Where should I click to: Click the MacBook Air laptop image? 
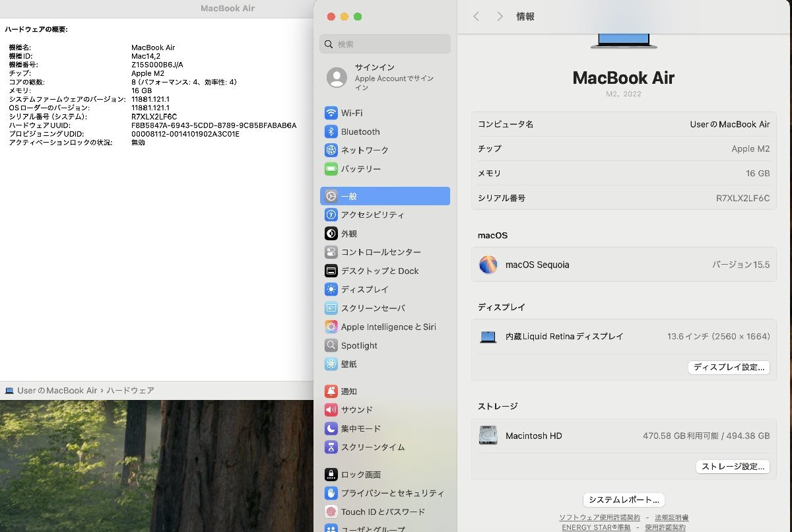coord(624,41)
